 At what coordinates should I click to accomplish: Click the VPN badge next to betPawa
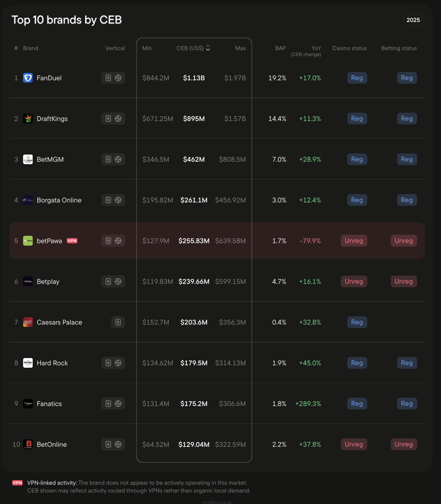pyautogui.click(x=72, y=241)
